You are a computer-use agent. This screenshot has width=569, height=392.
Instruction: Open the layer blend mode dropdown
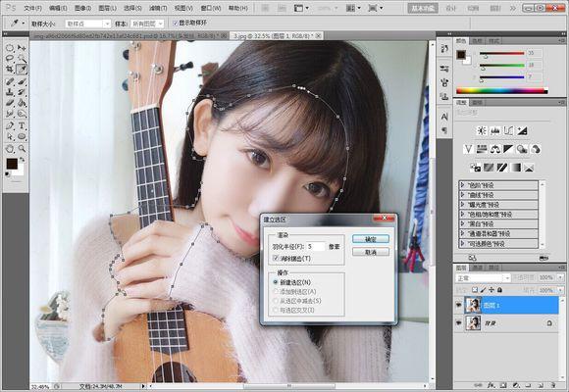(483, 278)
